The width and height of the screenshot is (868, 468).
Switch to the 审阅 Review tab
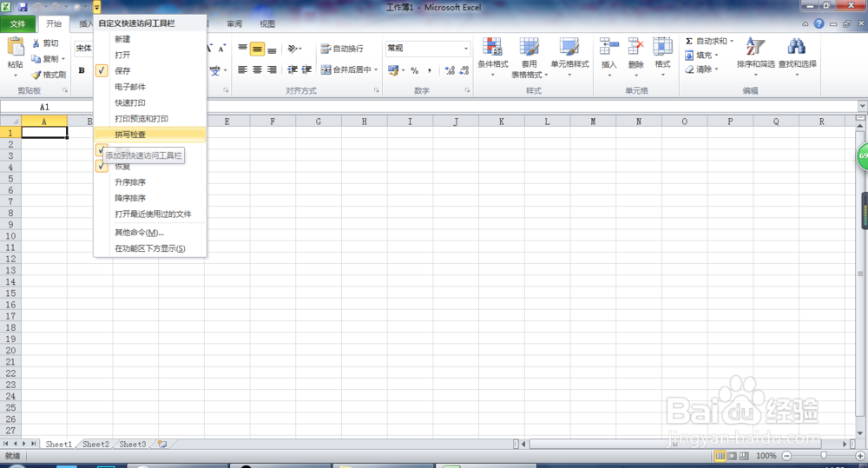(234, 23)
